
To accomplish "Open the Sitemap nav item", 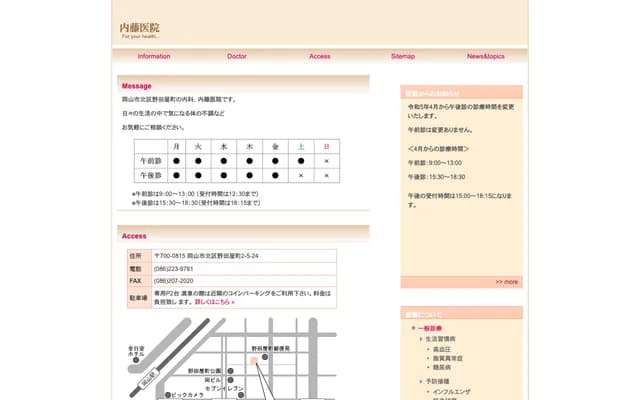I will click(403, 56).
